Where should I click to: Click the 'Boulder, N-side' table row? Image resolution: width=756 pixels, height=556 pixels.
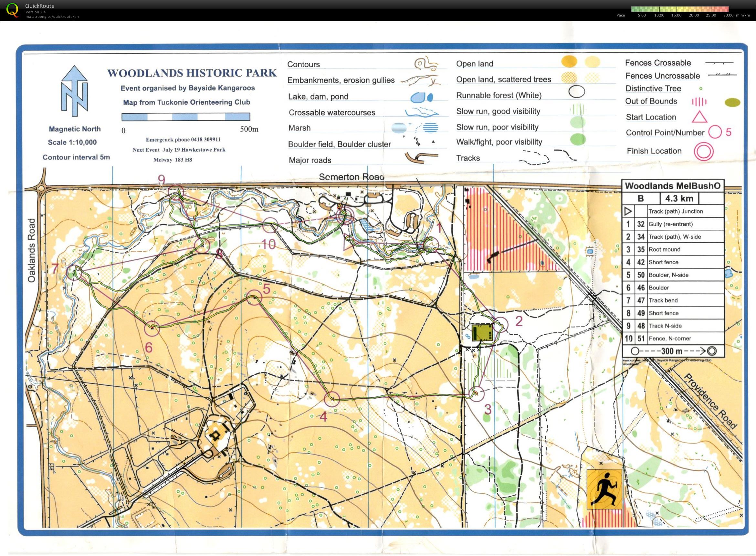click(673, 275)
